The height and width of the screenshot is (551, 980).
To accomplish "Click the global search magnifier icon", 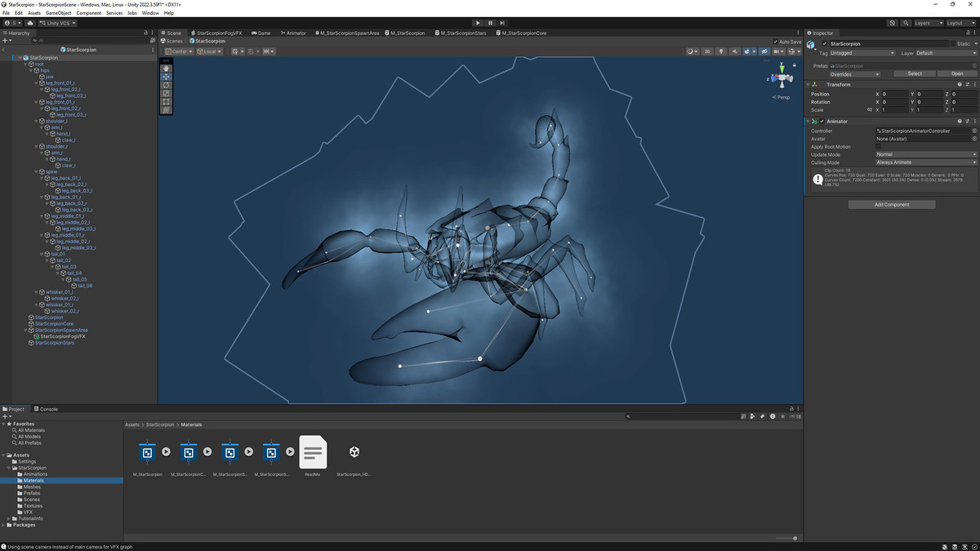I will pyautogui.click(x=905, y=23).
